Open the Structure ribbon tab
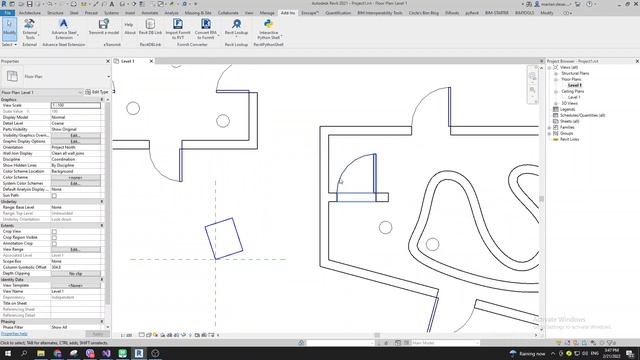 (x=56, y=13)
